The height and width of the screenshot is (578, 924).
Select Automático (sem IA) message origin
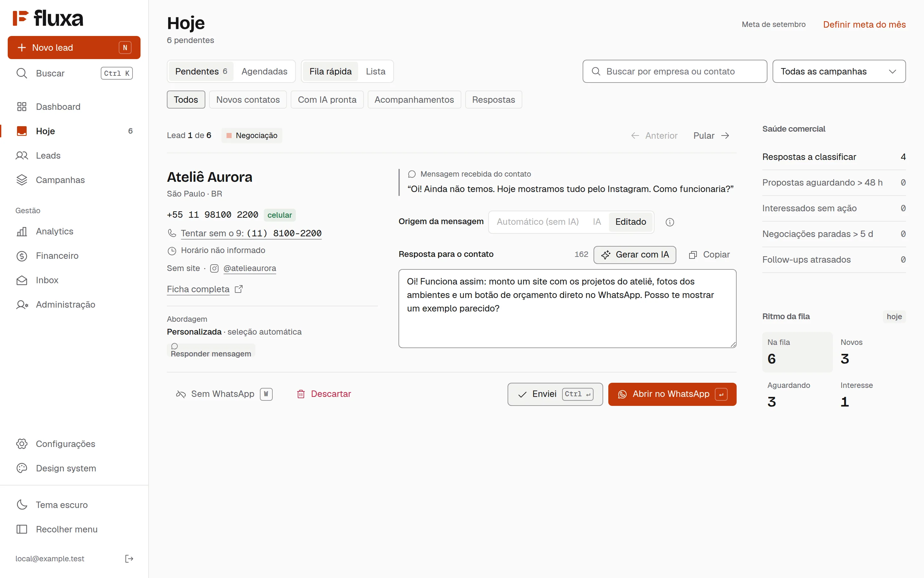538,222
